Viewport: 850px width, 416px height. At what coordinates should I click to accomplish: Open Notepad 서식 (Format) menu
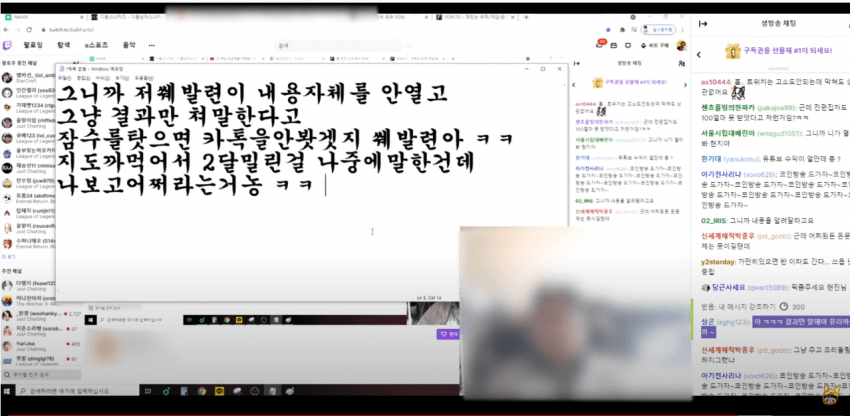(105, 78)
